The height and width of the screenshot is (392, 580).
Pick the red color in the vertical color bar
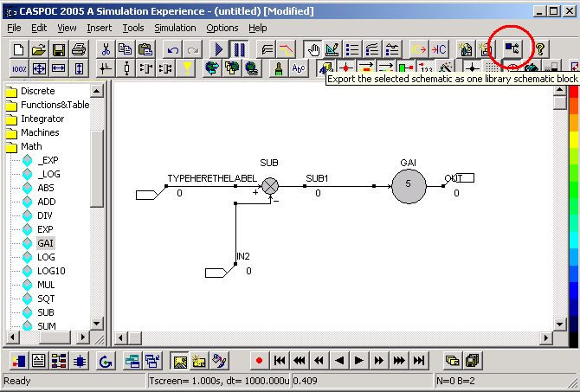tap(574, 92)
